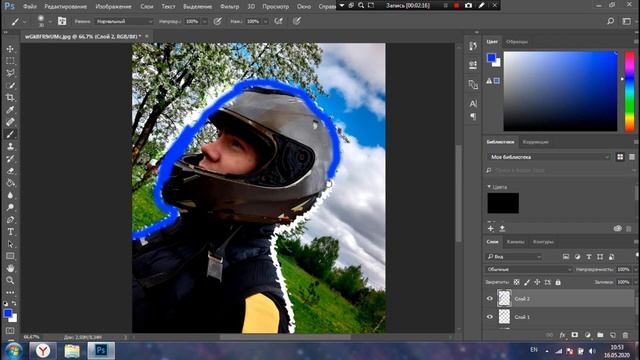Select the Hand tool
The height and width of the screenshot is (360, 640).
coord(10,268)
